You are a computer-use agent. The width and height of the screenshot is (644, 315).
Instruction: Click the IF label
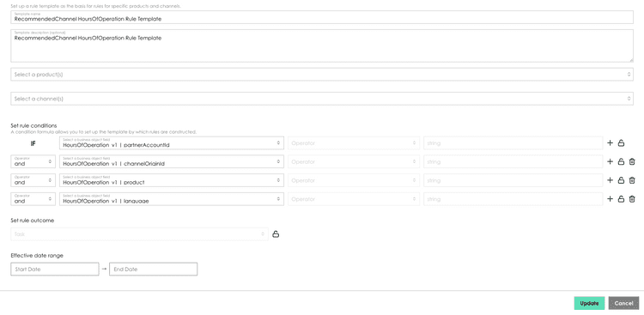[x=33, y=143]
